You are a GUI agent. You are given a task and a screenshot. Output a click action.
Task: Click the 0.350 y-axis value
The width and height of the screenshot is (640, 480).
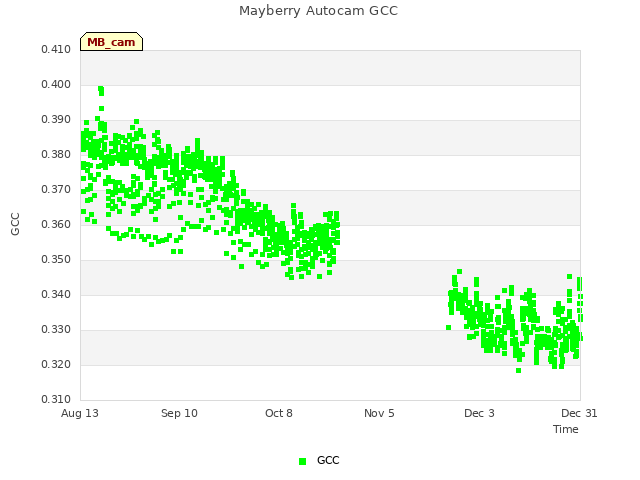56,260
